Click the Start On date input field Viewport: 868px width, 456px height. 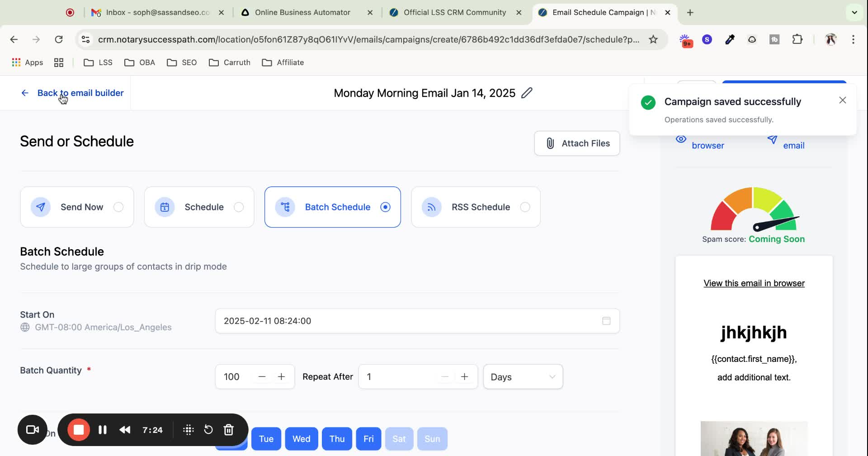417,321
